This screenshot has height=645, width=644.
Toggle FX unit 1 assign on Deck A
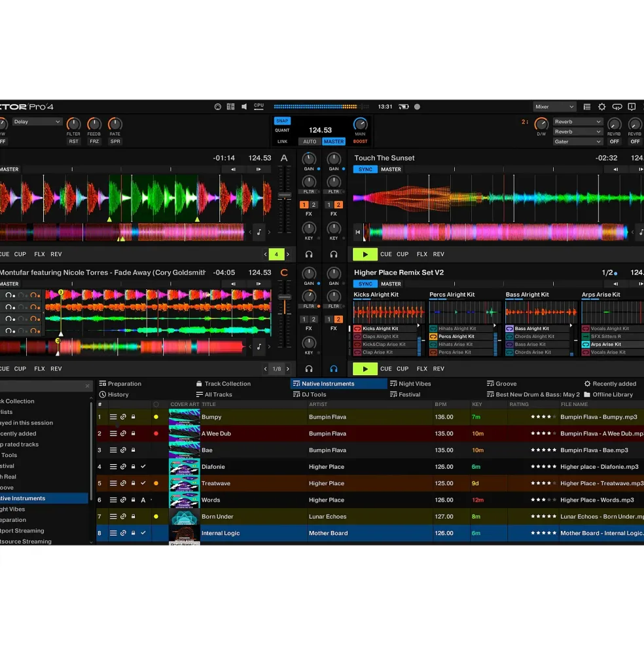[x=304, y=204]
